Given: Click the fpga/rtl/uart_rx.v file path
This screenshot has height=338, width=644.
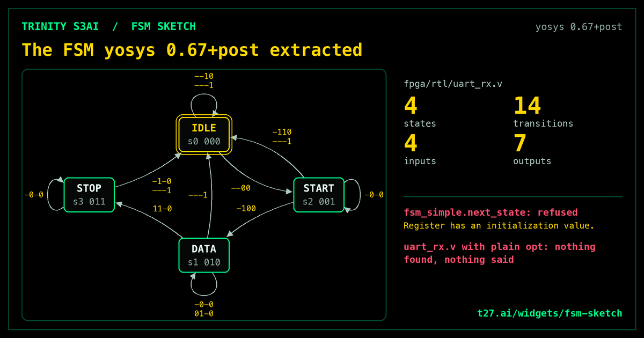Looking at the screenshot, I should tap(453, 84).
